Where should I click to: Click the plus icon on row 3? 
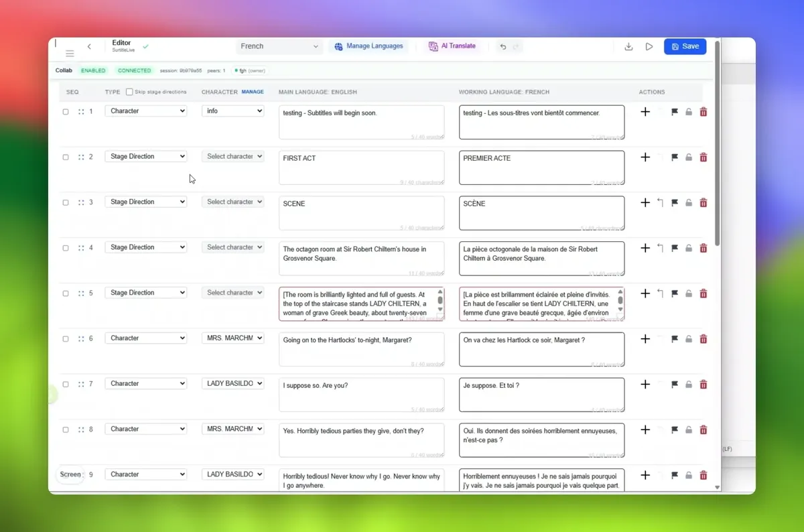[x=645, y=202]
